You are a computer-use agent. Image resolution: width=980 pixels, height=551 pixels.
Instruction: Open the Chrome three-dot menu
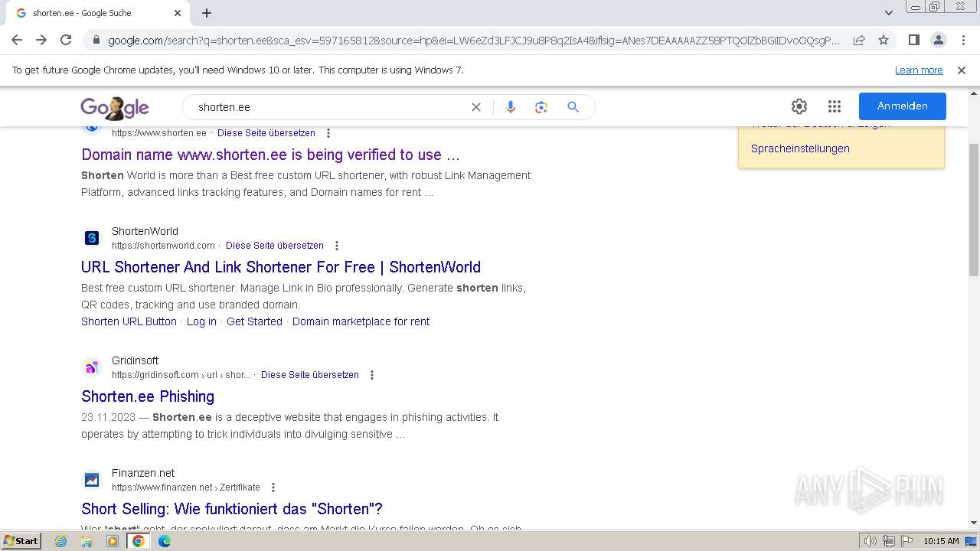coord(963,40)
